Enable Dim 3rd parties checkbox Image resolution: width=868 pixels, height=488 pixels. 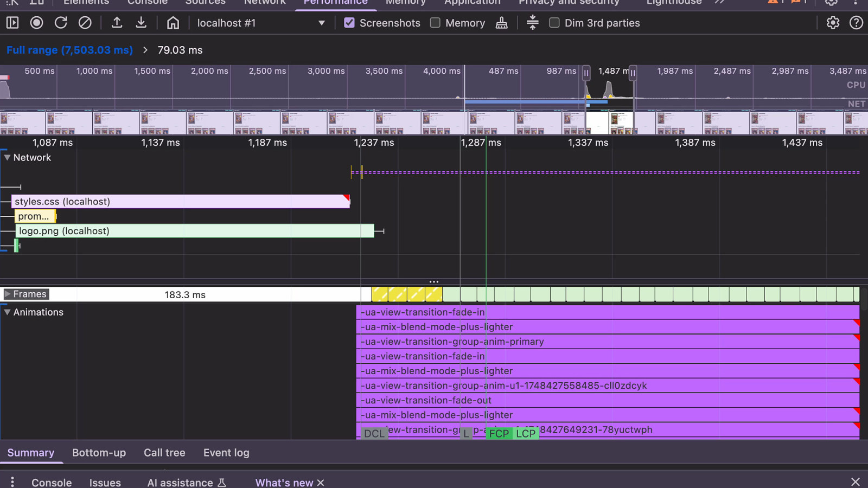pyautogui.click(x=554, y=23)
